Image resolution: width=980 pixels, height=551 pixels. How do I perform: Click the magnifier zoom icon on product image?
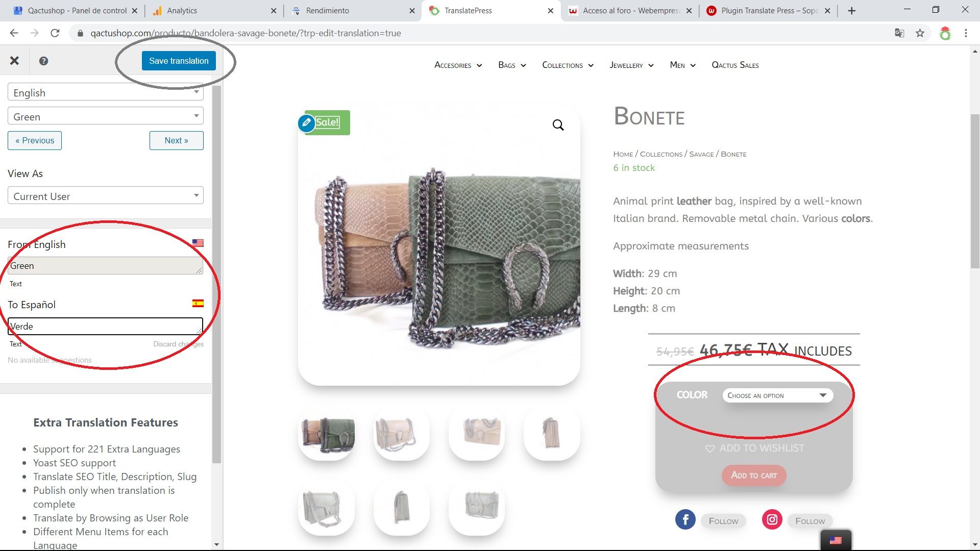click(558, 125)
